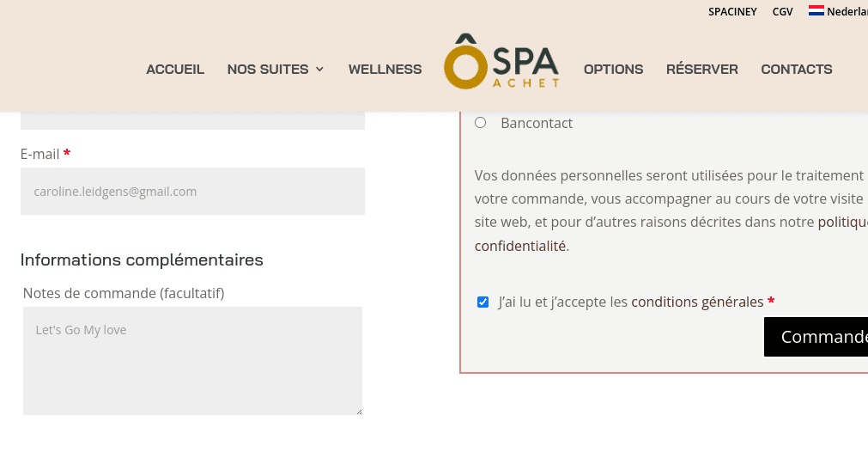
Task: Open the politique de confidentialité link
Action: coord(671,234)
